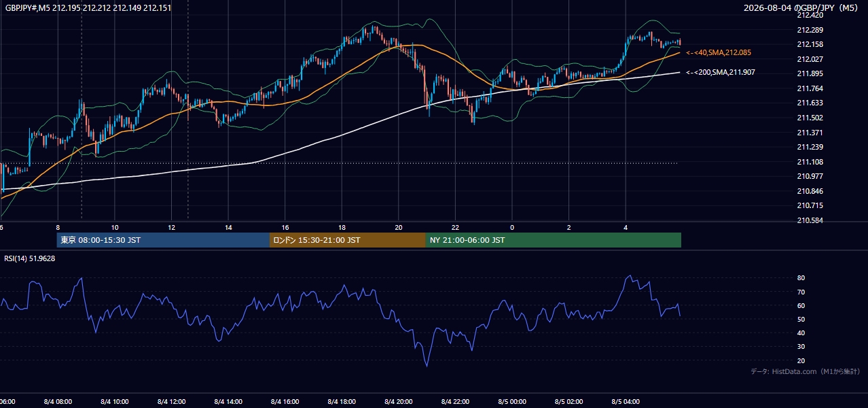Click price axis label 211.239
This screenshot has height=408, width=868.
810,147
